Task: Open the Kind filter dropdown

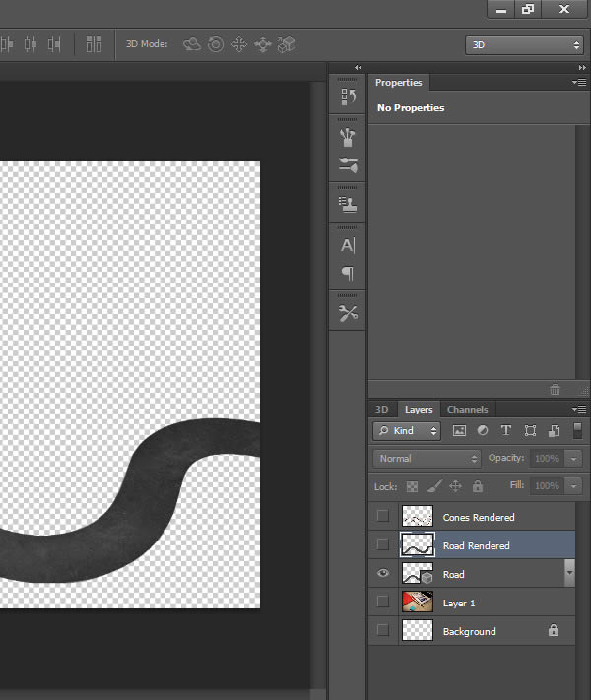Action: point(407,431)
